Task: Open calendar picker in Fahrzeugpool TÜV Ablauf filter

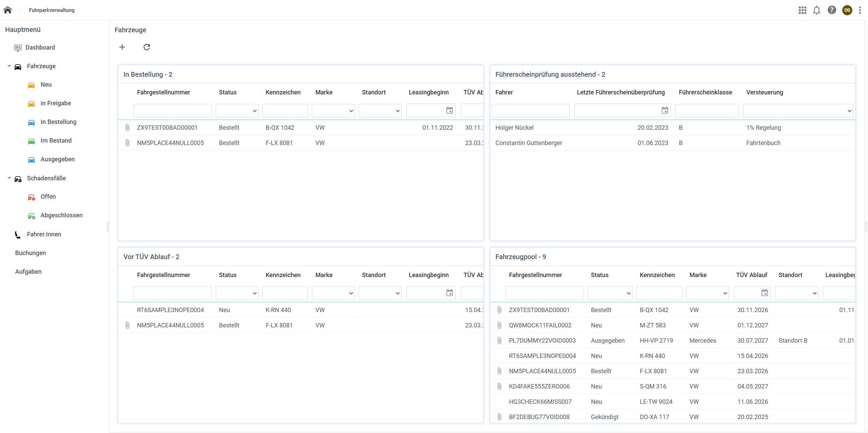Action: coord(765,292)
